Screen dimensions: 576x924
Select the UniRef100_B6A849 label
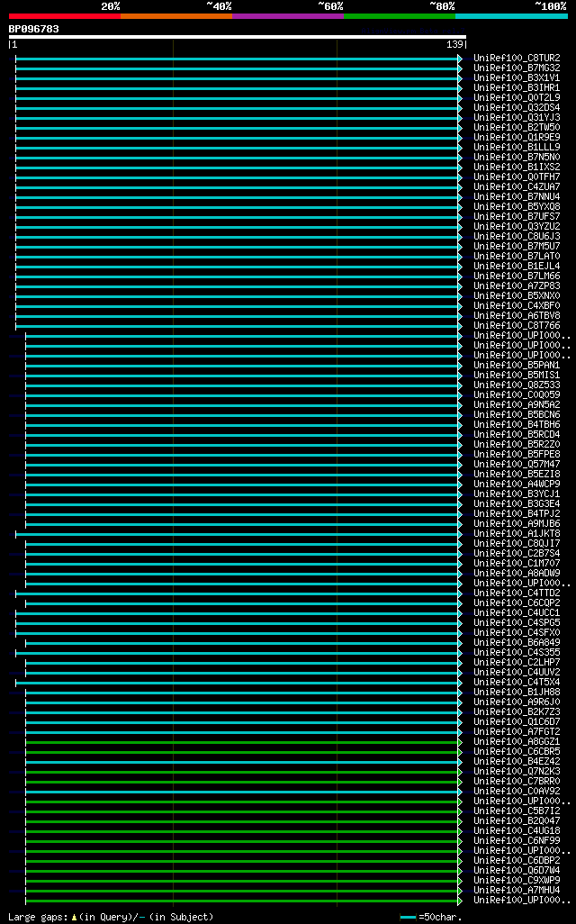click(517, 642)
